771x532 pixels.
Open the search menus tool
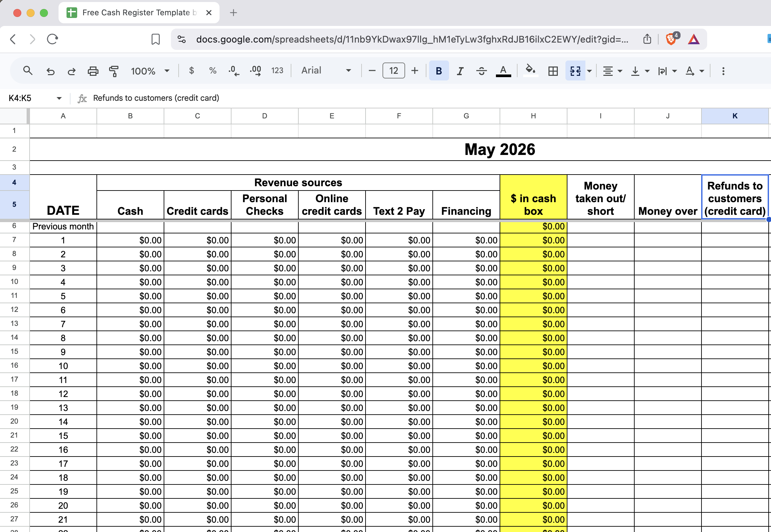28,71
